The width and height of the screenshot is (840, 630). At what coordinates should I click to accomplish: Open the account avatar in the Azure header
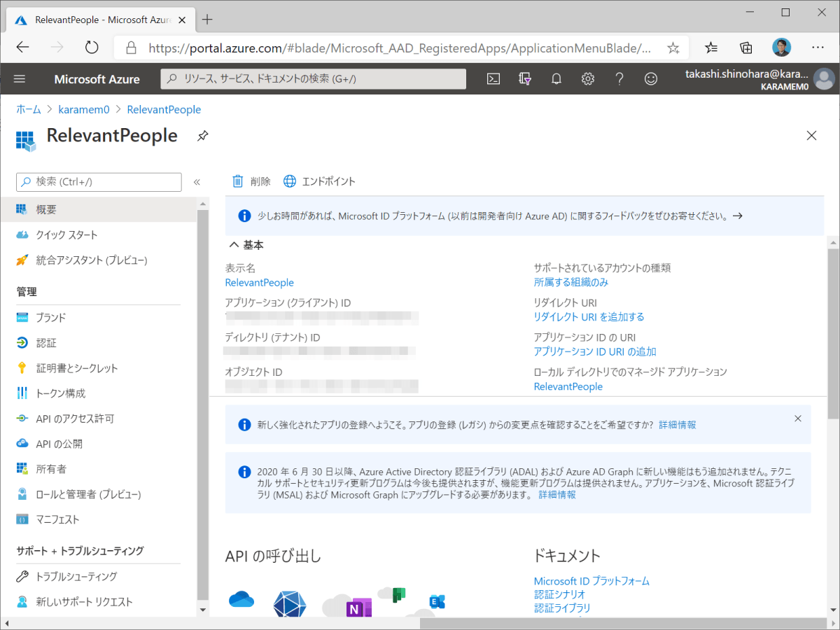[x=824, y=78]
